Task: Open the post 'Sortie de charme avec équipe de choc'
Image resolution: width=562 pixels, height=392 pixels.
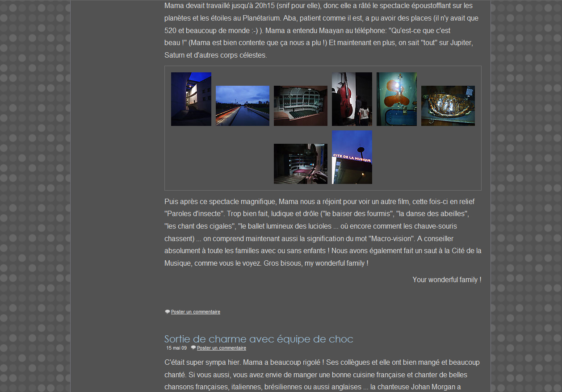Action: click(259, 339)
